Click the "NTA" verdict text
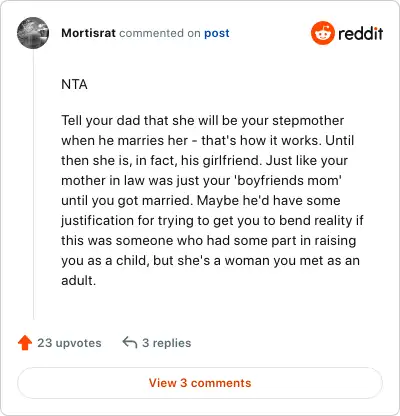 pos(74,84)
